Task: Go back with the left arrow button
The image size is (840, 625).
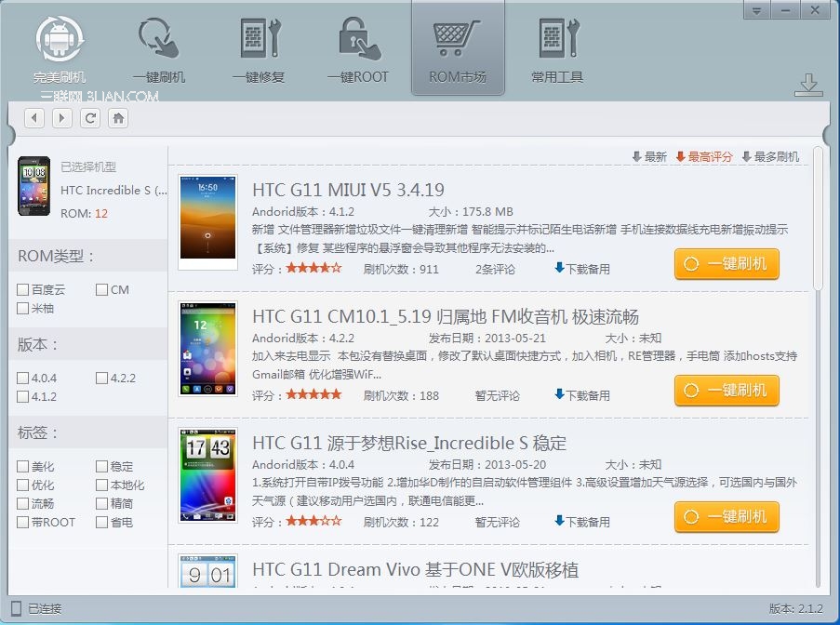Action: click(x=34, y=118)
